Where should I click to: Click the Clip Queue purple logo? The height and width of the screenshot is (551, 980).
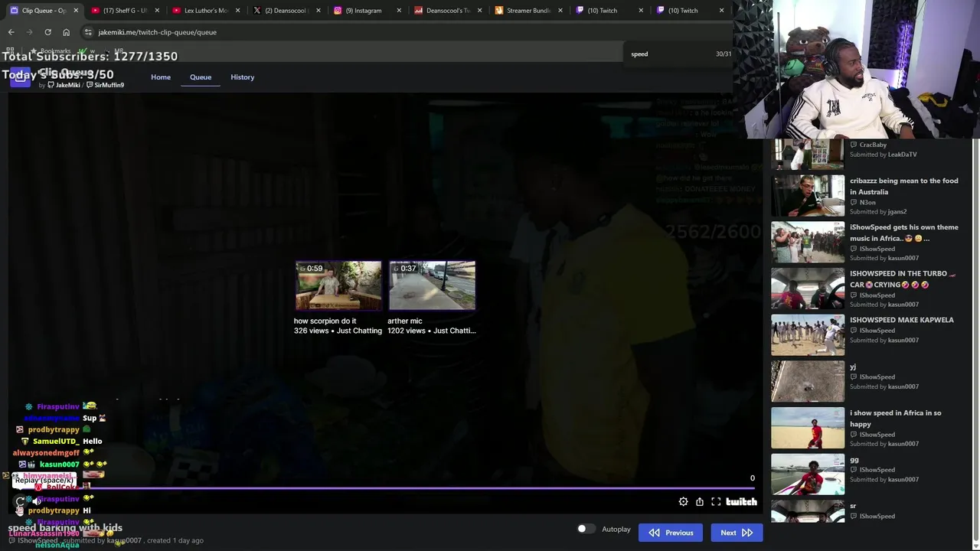pos(20,77)
